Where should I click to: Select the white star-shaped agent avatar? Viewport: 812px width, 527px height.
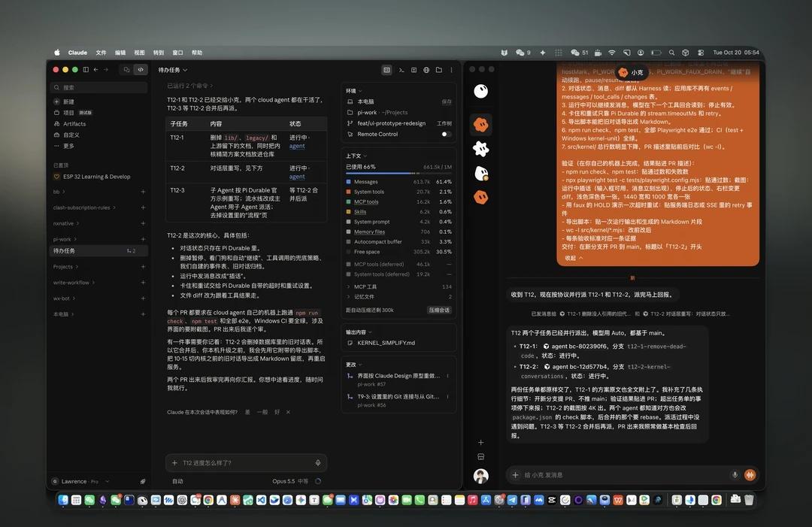coord(480,149)
